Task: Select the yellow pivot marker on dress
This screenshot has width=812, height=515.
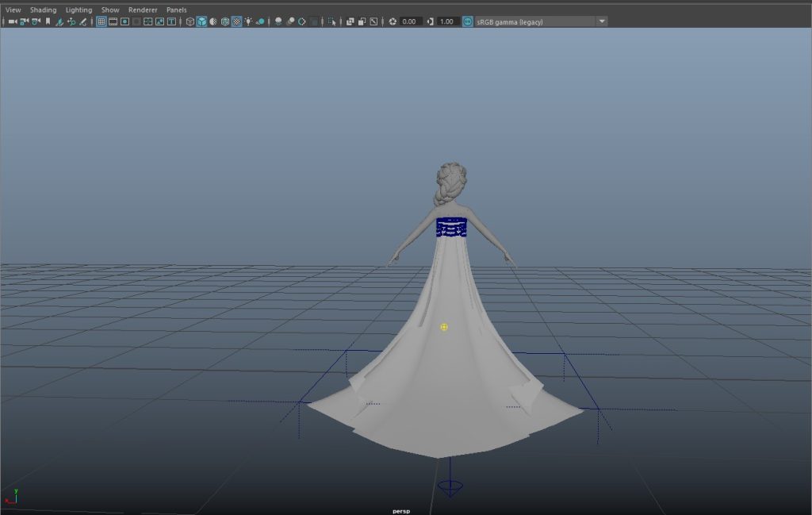Action: [x=444, y=327]
